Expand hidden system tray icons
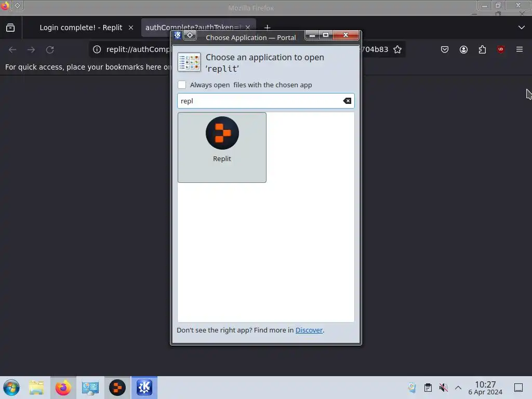Screen dimensions: 532x399 [x=458, y=388]
